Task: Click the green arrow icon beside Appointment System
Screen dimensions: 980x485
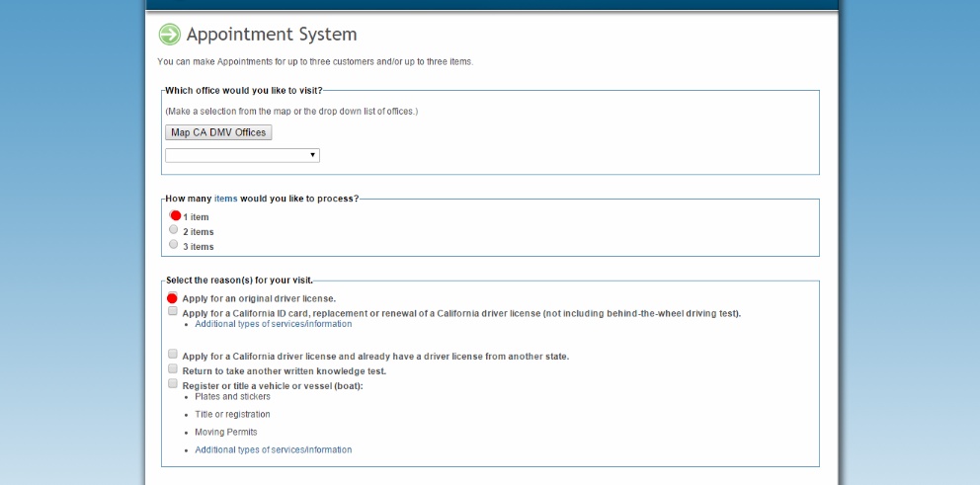Action: (x=170, y=35)
